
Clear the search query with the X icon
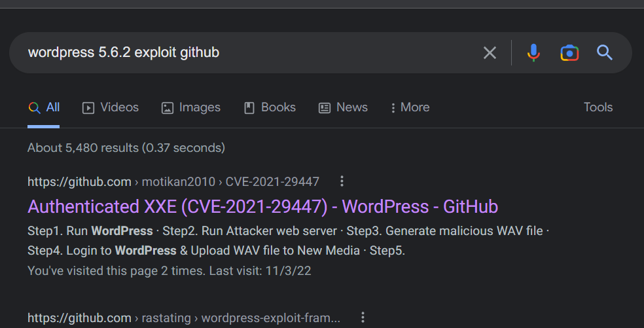coord(490,52)
